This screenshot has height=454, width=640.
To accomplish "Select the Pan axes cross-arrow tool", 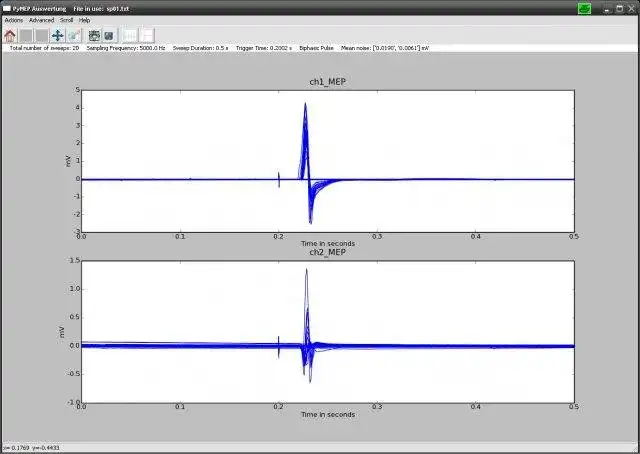I will point(58,35).
